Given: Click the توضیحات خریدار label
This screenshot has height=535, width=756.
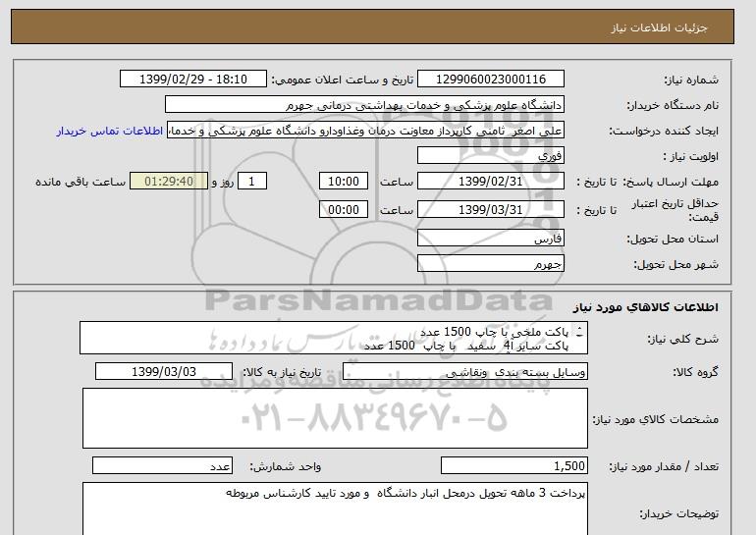Looking at the screenshot, I should [678, 514].
